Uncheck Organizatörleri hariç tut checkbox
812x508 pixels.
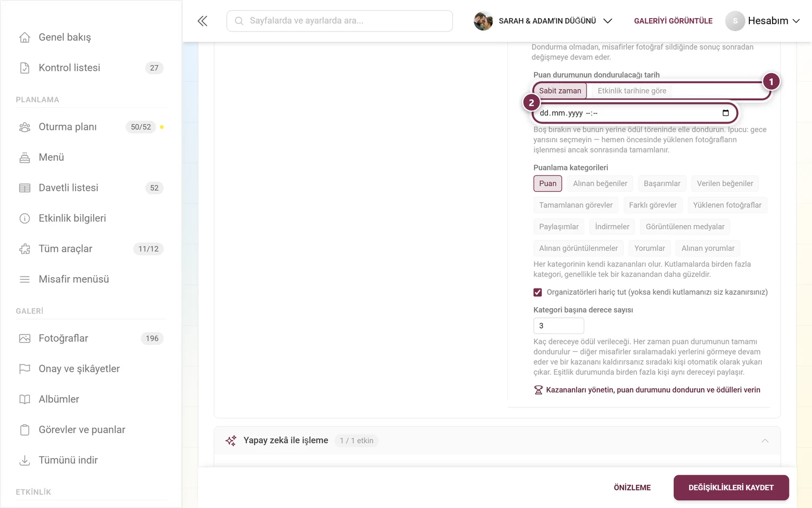(537, 292)
